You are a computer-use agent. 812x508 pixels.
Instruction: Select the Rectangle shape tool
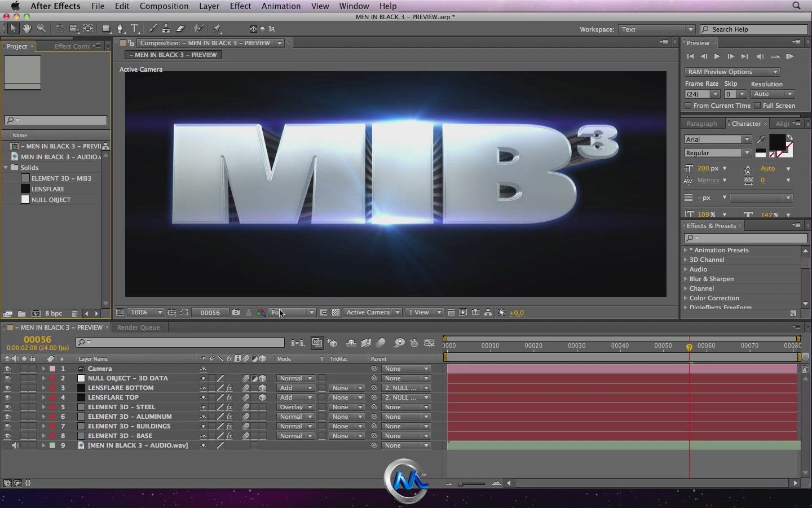pyautogui.click(x=106, y=28)
